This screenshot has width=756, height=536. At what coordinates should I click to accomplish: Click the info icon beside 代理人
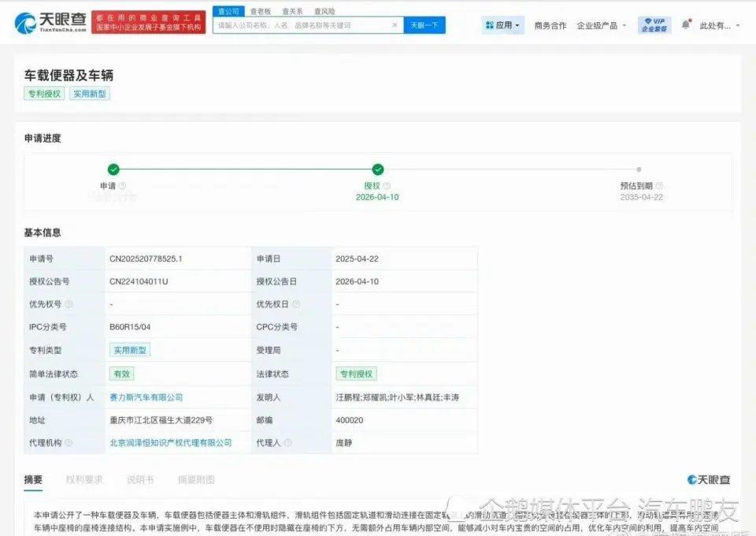(x=288, y=442)
